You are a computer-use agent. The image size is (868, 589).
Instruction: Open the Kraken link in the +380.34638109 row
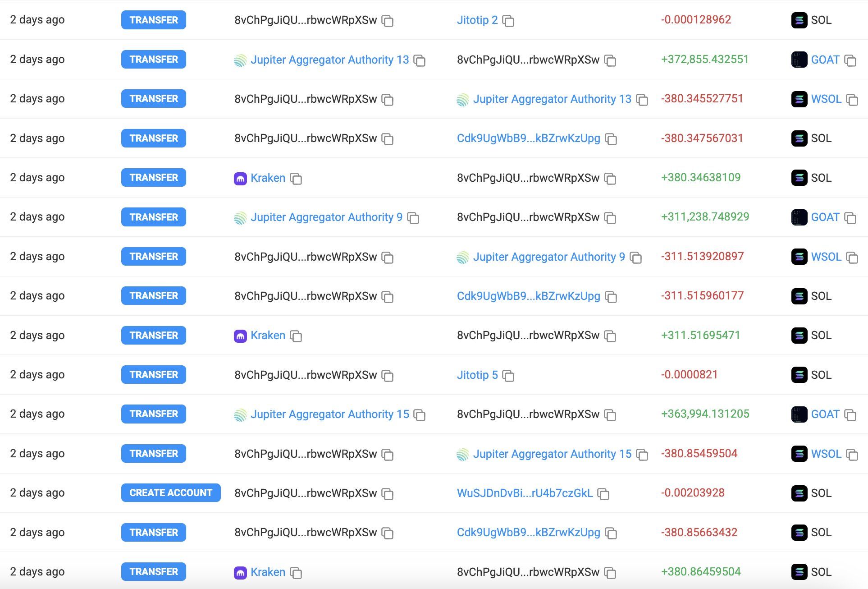point(268,178)
